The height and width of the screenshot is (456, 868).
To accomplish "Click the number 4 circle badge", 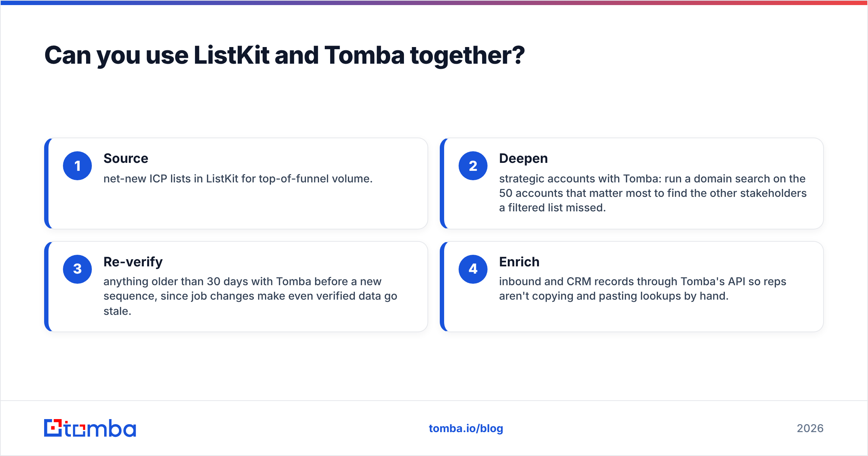I will (x=473, y=269).
